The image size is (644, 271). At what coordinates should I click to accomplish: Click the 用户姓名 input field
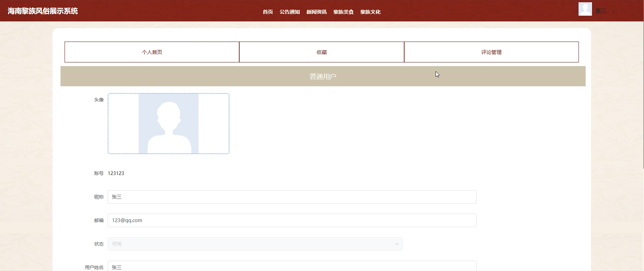tap(292, 267)
